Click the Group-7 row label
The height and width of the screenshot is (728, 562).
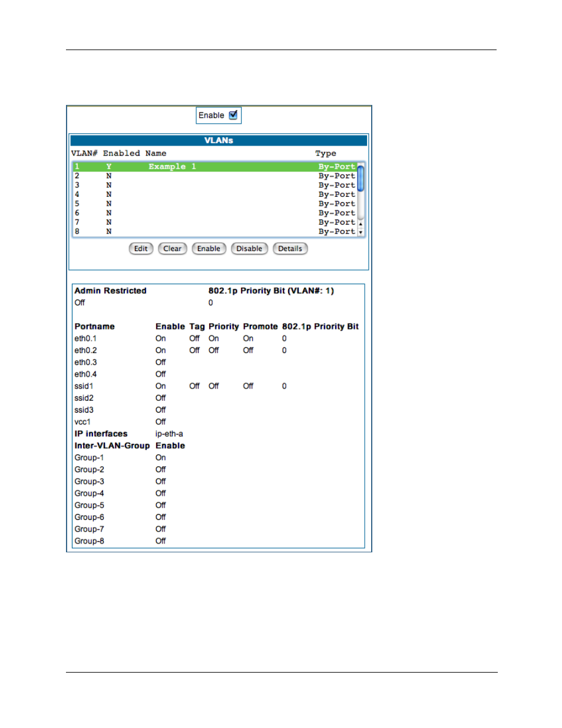coord(89,529)
